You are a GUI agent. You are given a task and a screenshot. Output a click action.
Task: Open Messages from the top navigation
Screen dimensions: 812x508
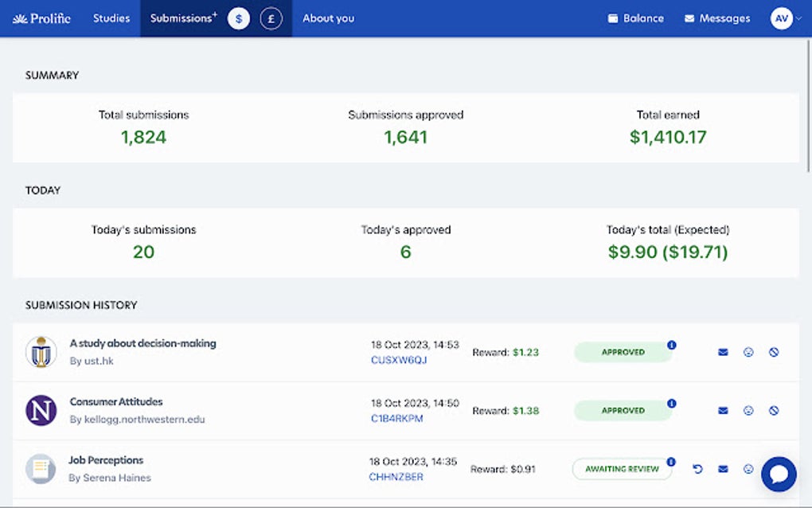pos(716,18)
